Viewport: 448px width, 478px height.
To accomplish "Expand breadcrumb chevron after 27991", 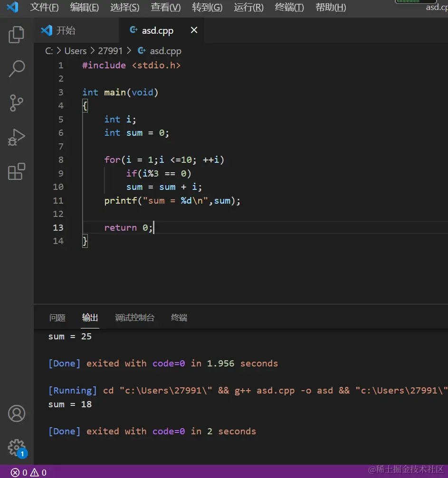I will 129,51.
